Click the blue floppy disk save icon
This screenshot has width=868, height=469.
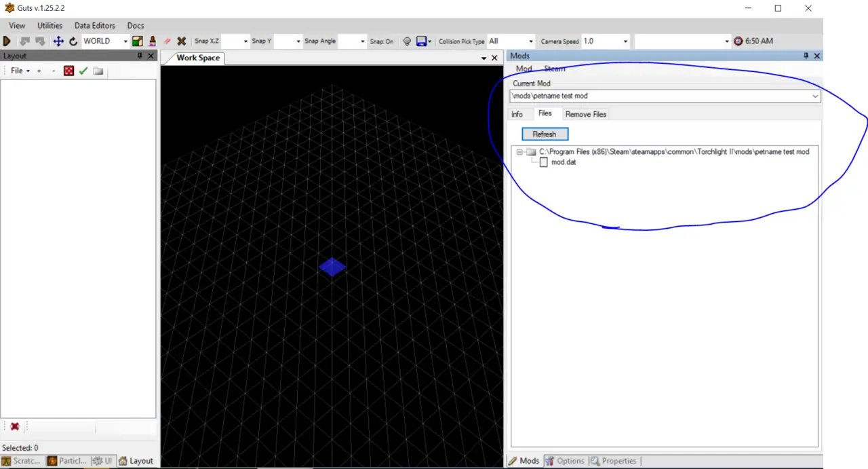[422, 41]
